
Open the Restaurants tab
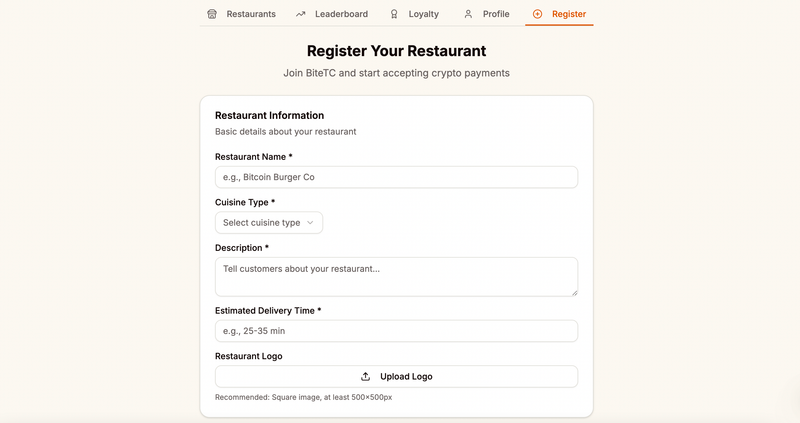click(x=250, y=14)
